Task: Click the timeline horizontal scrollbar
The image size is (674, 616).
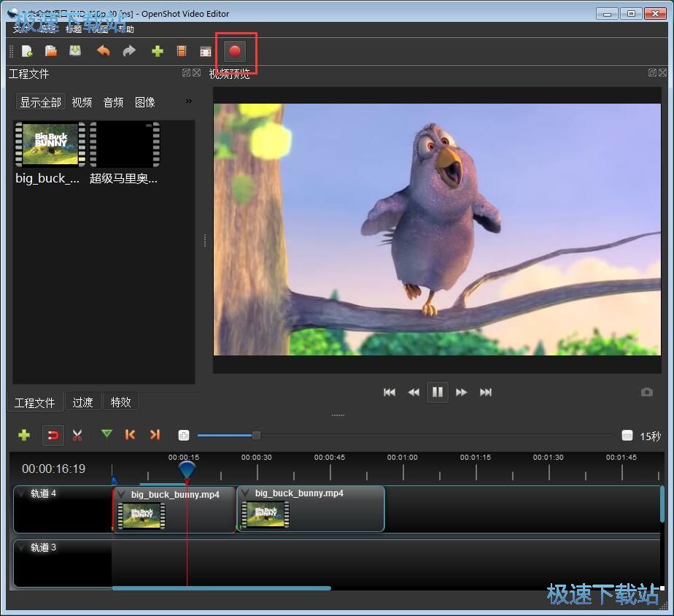Action: 221,588
